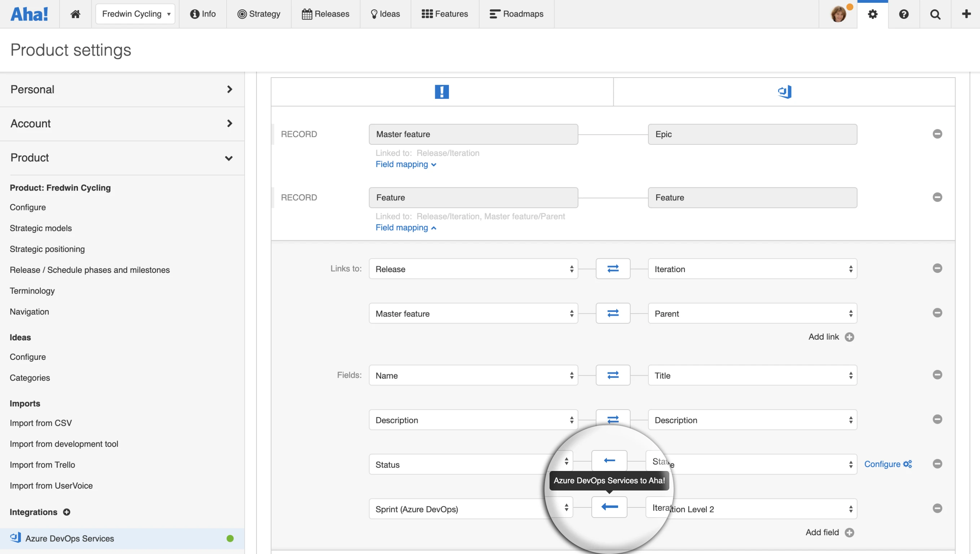Click plus icon next to Integrations
Image resolution: width=980 pixels, height=554 pixels.
coord(67,512)
